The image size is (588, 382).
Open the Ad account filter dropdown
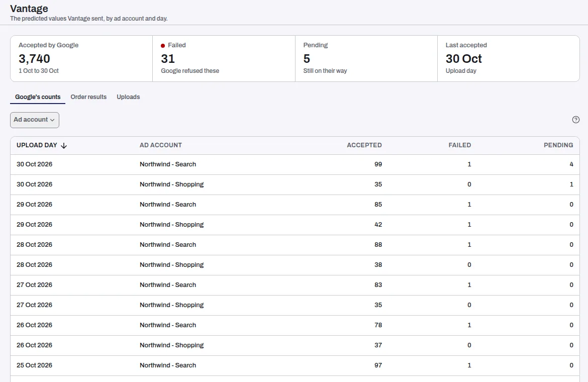[x=35, y=120]
